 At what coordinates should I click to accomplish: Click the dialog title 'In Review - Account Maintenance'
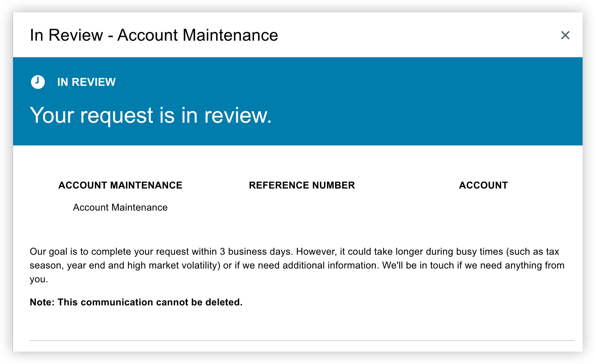point(154,35)
